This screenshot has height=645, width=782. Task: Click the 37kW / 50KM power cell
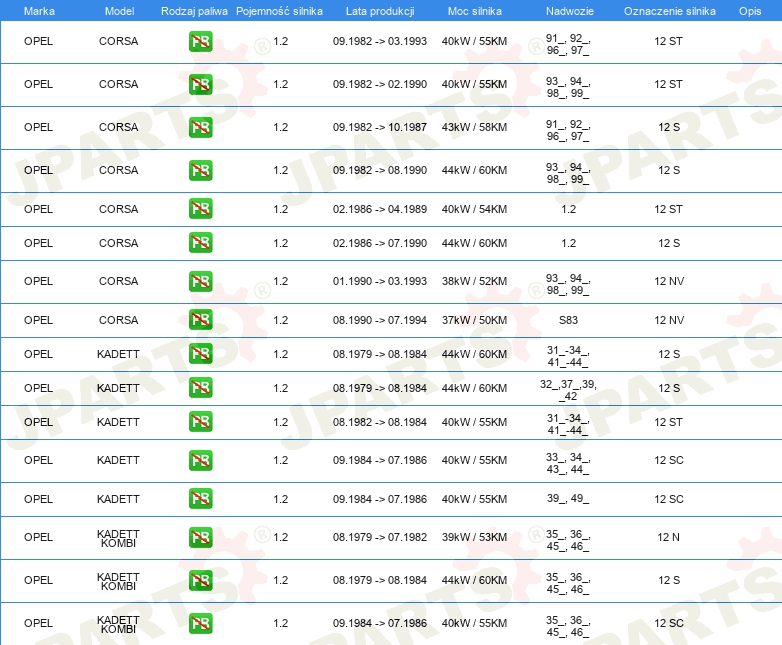click(474, 320)
